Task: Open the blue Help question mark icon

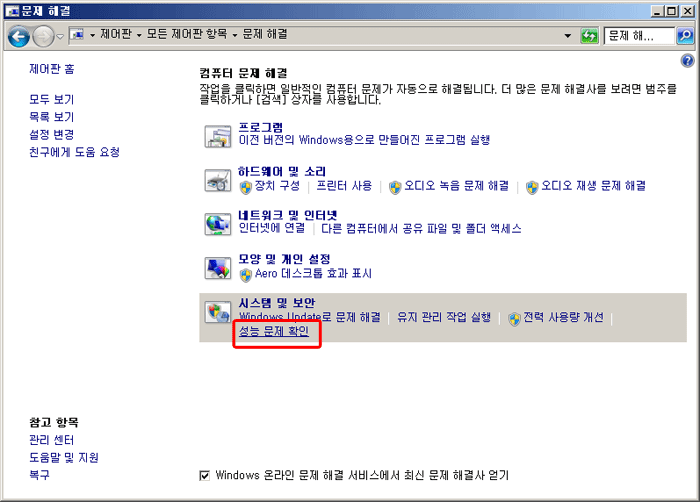Action: point(688,60)
